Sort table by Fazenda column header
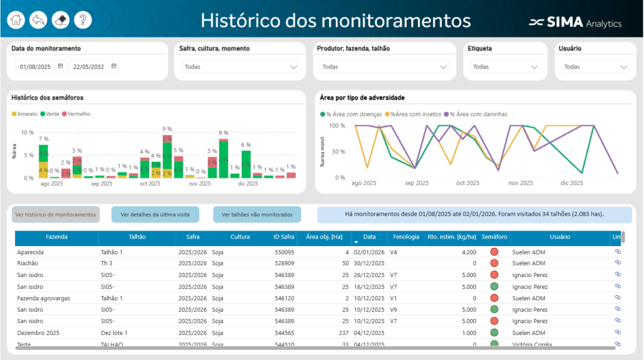 coord(57,237)
